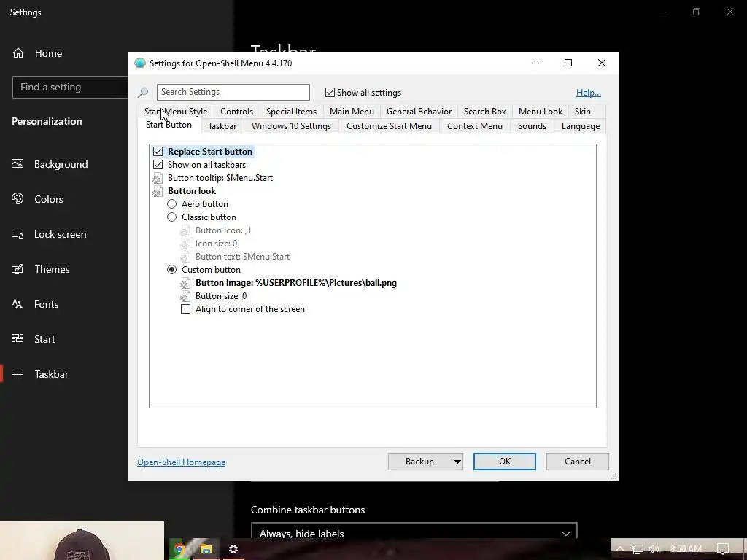Open the Lock screen icon in Settings

click(18, 234)
